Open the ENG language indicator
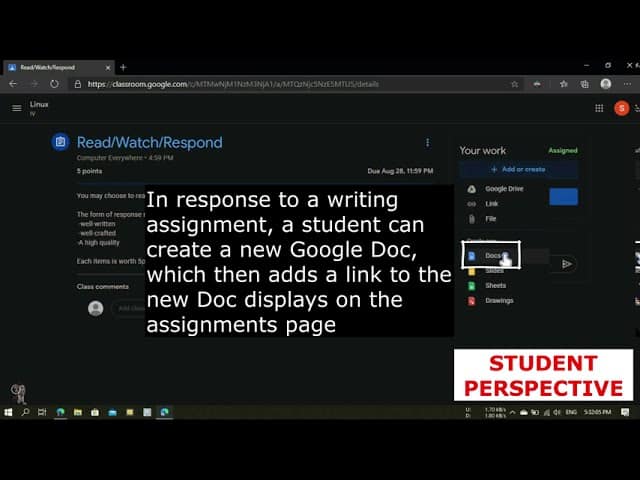 click(x=571, y=412)
